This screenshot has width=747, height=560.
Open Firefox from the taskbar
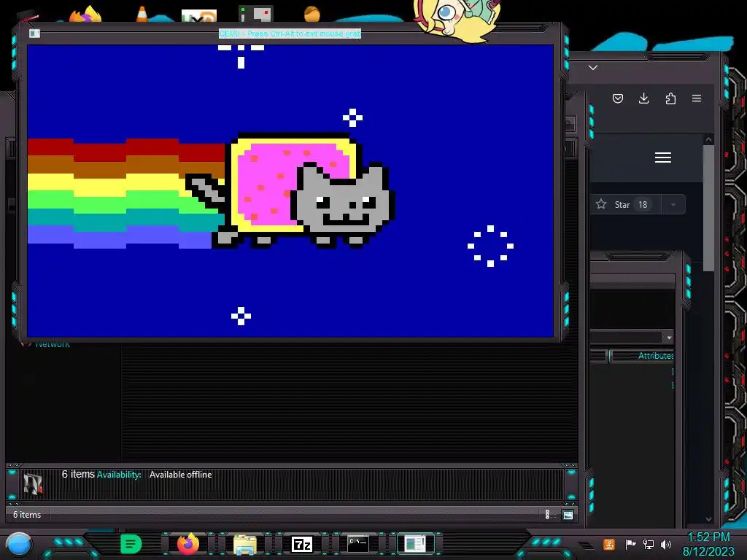(187, 544)
